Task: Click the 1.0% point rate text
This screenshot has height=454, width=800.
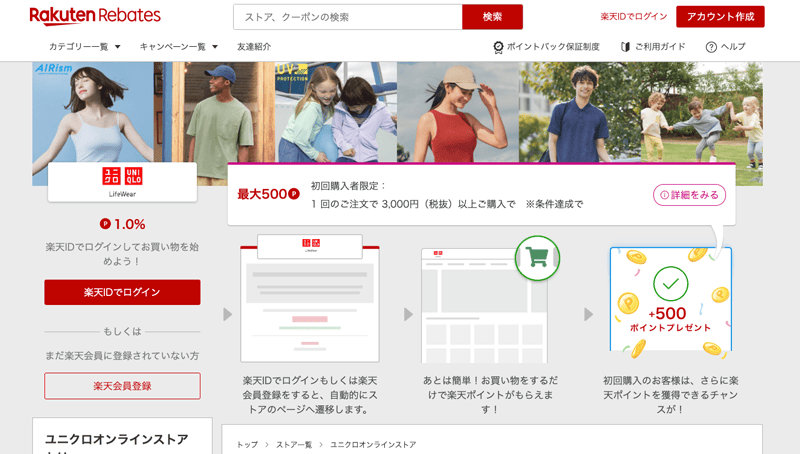Action: (130, 224)
